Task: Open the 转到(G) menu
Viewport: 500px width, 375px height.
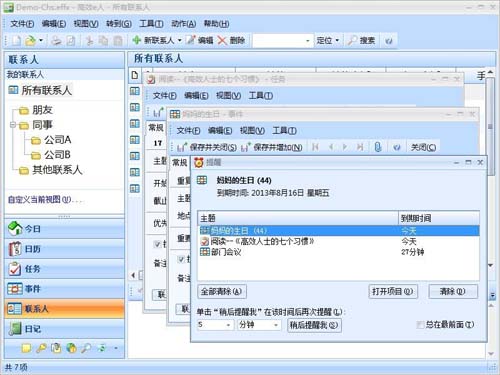Action: 119,24
